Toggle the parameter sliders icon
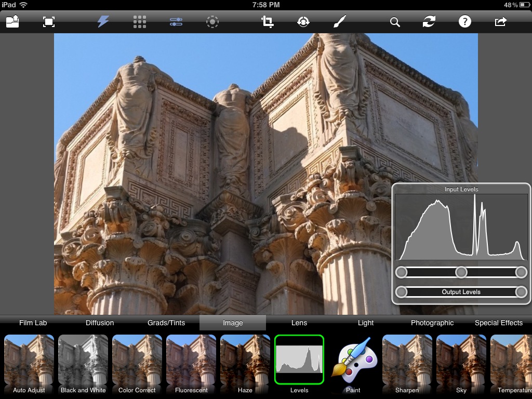532x399 pixels. (x=176, y=22)
